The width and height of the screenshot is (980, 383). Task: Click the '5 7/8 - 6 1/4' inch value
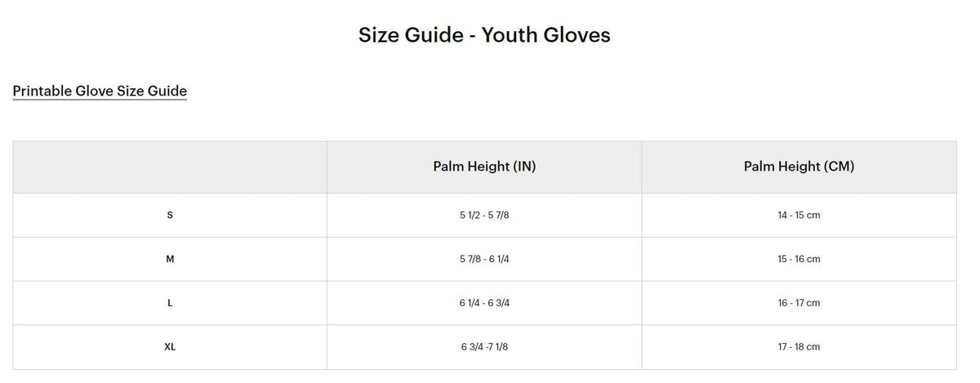click(484, 259)
